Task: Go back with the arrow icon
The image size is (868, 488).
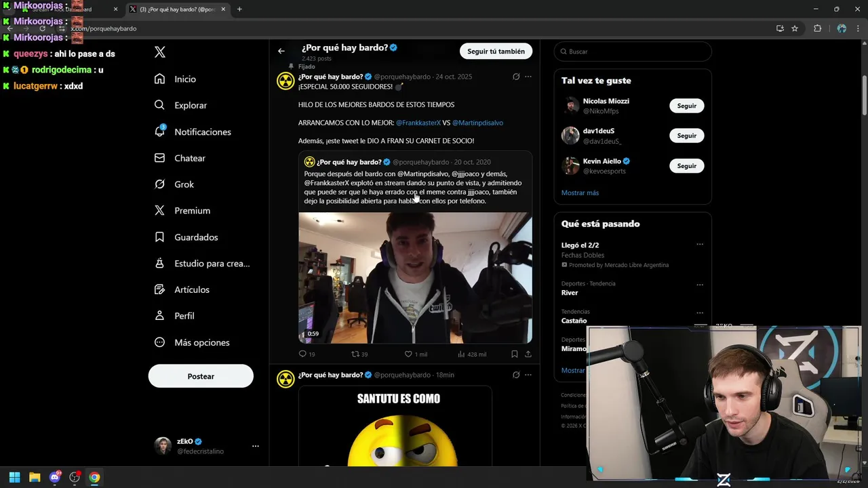Action: pyautogui.click(x=281, y=51)
